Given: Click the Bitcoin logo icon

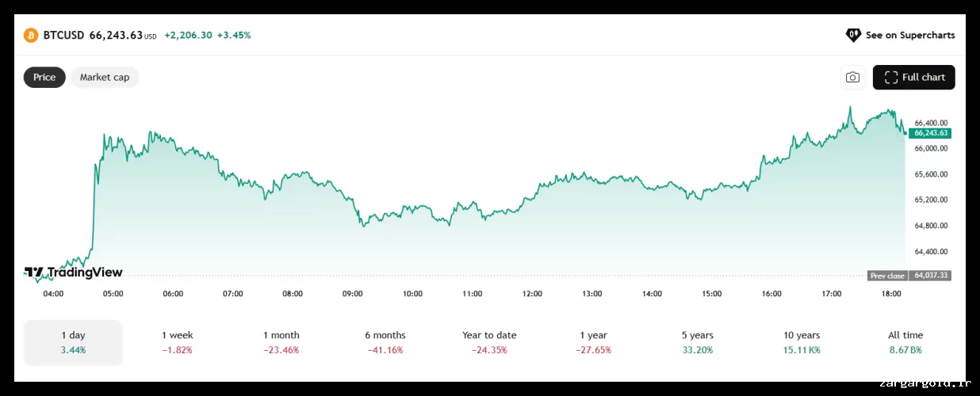Looking at the screenshot, I should coord(31,36).
